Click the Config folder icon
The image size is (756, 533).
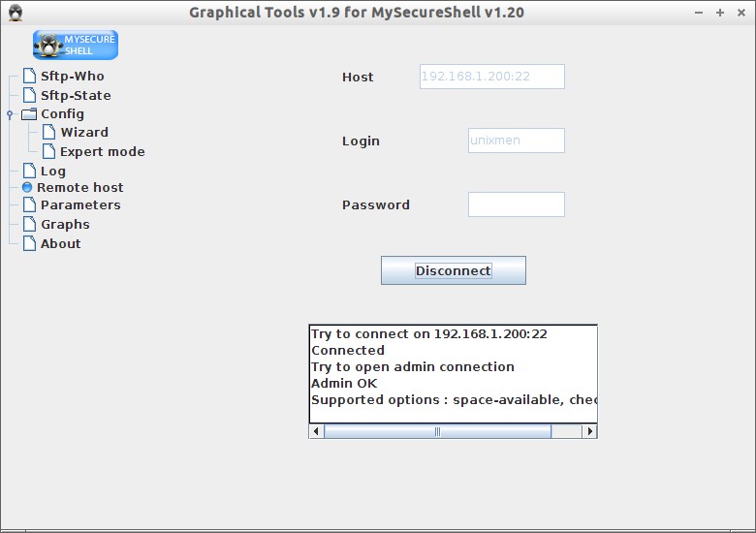coord(29,113)
